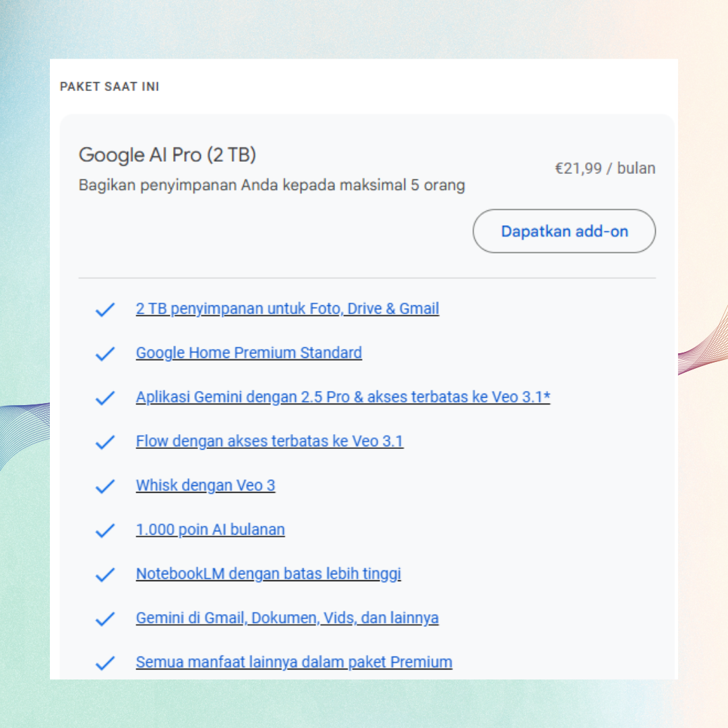The height and width of the screenshot is (728, 728).
Task: Open Google Home Premium Standard link
Action: (x=249, y=353)
